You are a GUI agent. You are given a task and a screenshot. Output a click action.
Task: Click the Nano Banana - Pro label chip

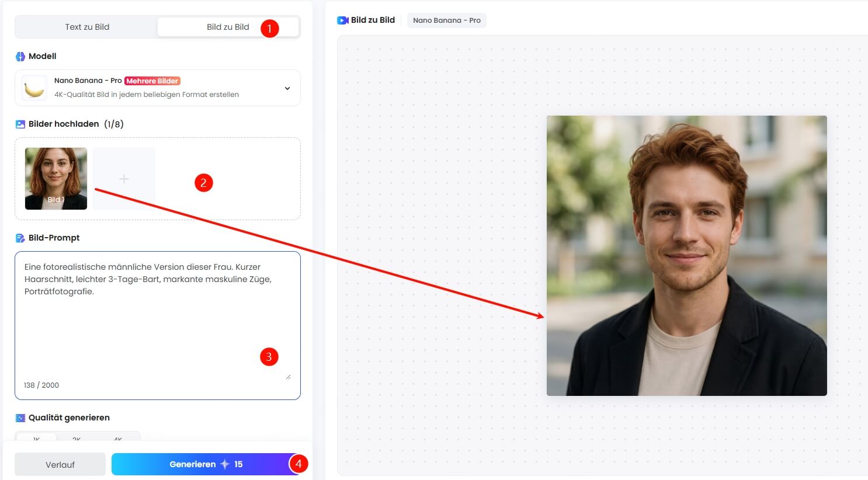tap(446, 20)
